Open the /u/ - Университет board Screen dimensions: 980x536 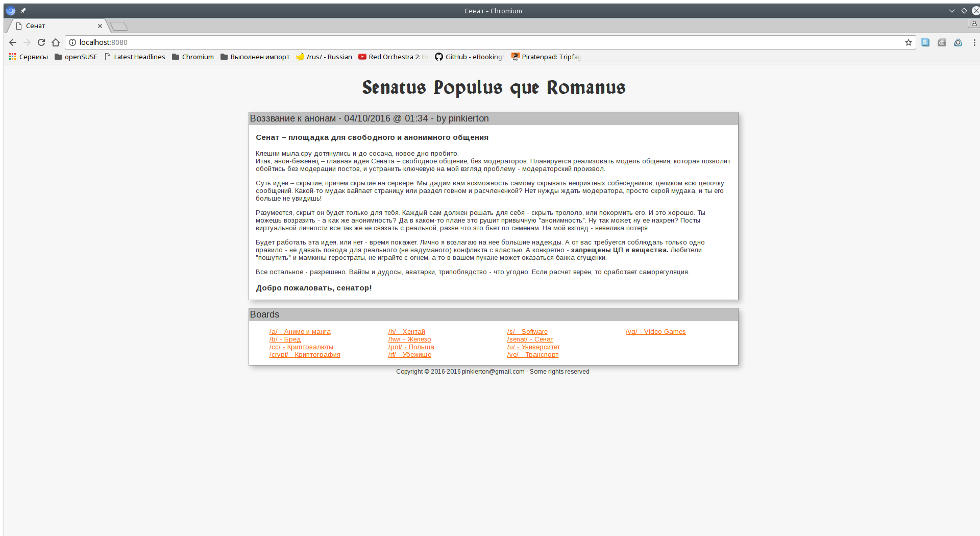(533, 347)
